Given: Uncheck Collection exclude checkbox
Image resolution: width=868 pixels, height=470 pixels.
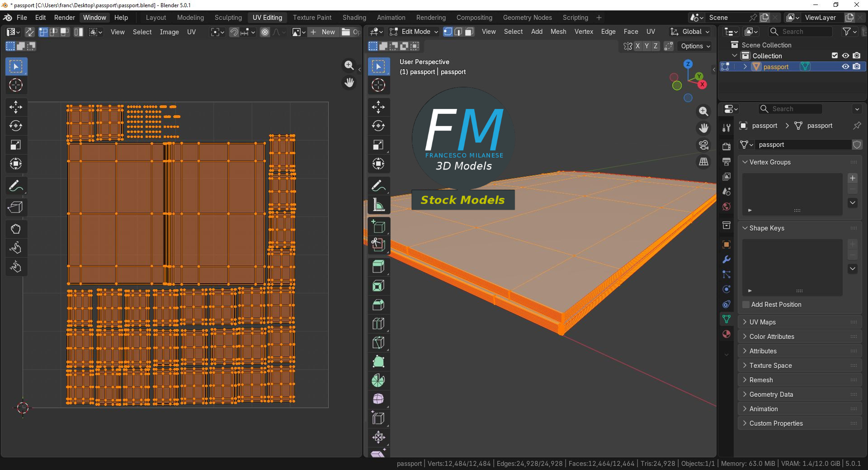Looking at the screenshot, I should point(835,56).
